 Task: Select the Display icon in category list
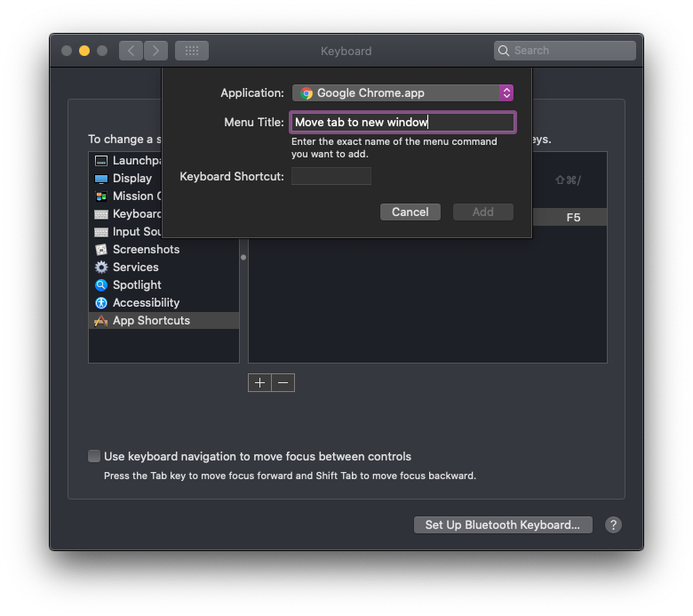(101, 179)
